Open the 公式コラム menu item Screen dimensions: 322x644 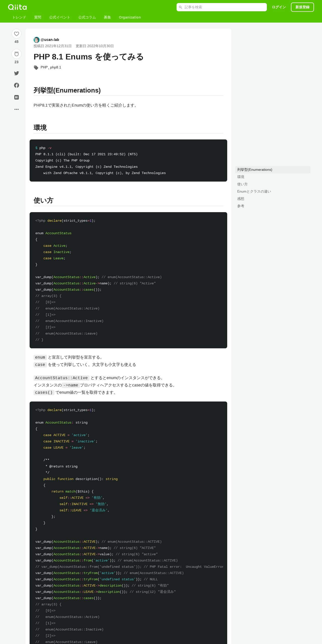(x=87, y=17)
